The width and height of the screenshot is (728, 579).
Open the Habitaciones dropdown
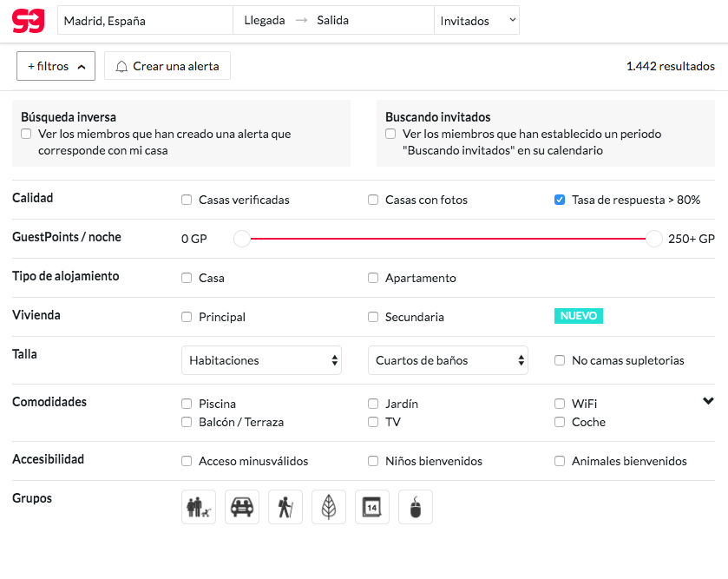click(x=261, y=359)
